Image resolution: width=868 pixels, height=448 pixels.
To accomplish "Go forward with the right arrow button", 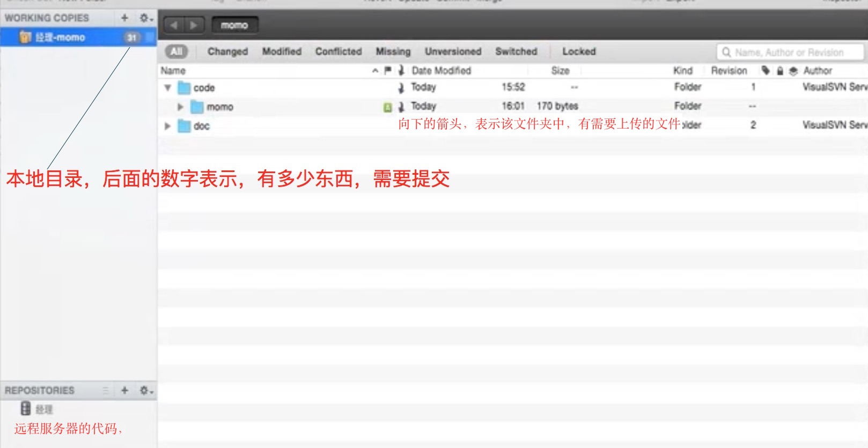I will (x=194, y=25).
